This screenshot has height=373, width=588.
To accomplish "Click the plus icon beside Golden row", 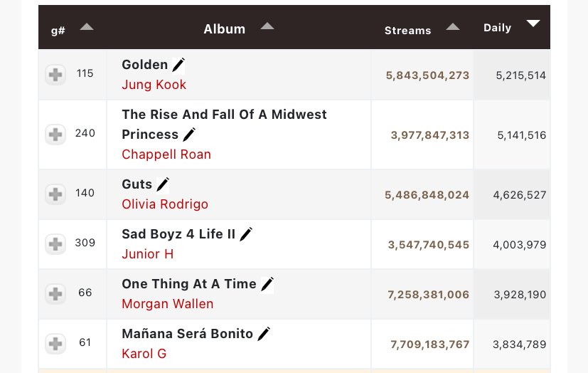I will coord(55,74).
